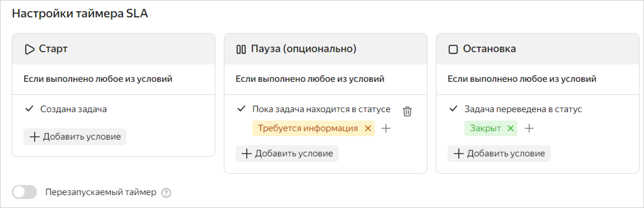This screenshot has height=208, width=644.
Task: Click the Stop square icon
Action: coord(453,49)
